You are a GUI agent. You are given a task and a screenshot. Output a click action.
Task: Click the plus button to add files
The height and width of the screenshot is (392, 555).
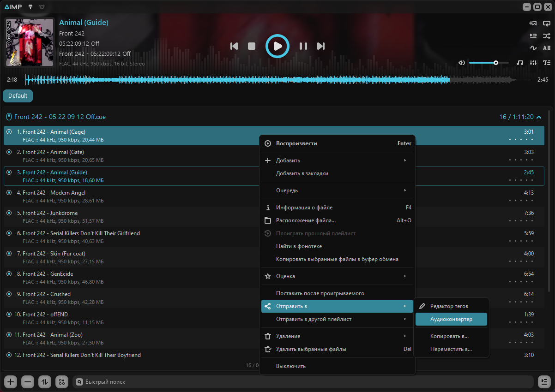coord(11,382)
